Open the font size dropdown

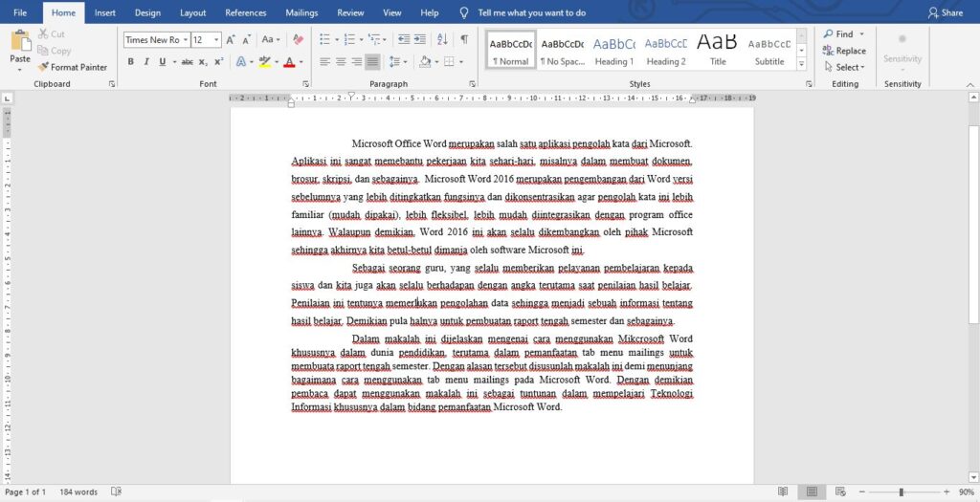click(x=217, y=40)
